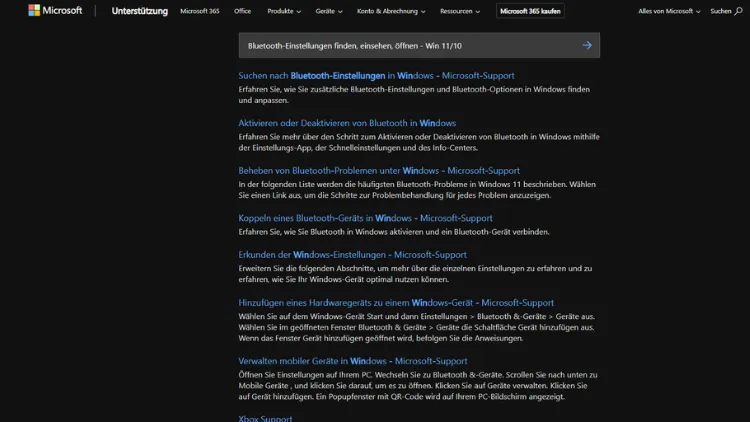Open Beheben von Bluetooth-Problemen unter Windows result

(379, 170)
